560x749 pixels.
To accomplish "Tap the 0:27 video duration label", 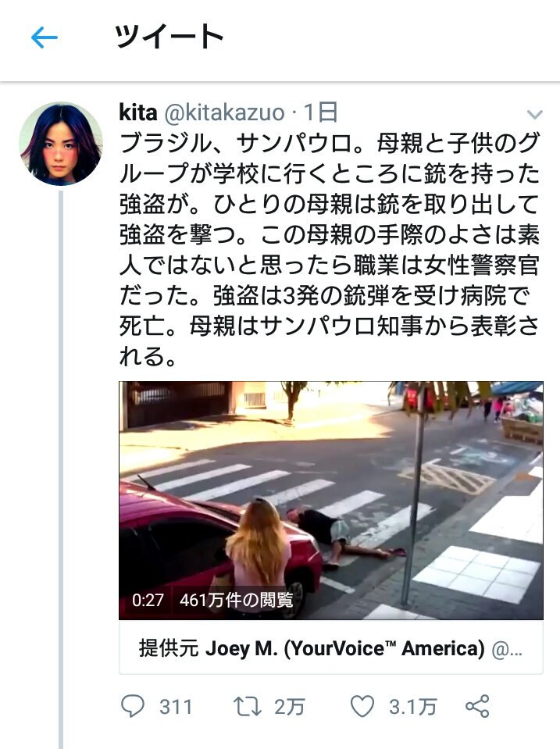I will (x=148, y=600).
